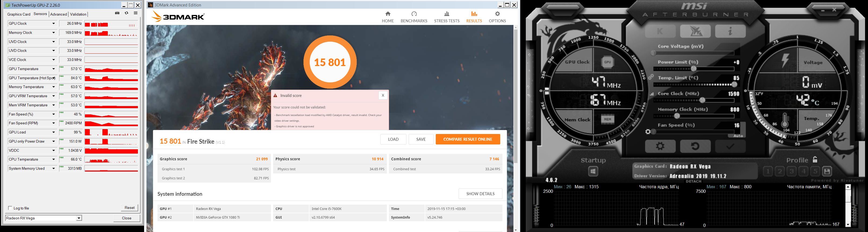The height and width of the screenshot is (232, 868).
Task: Open the VCE Clock sensor dropdown
Action: [x=53, y=60]
